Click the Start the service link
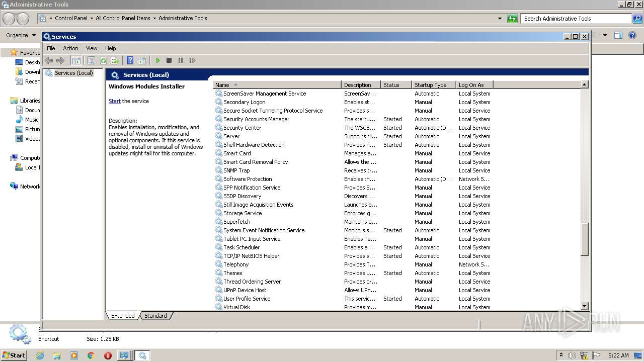This screenshot has height=362, width=644. tap(115, 101)
